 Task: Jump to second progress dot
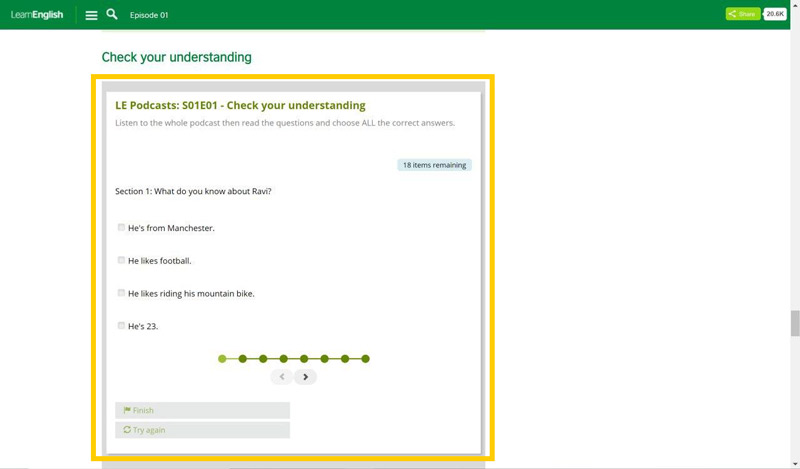[243, 358]
